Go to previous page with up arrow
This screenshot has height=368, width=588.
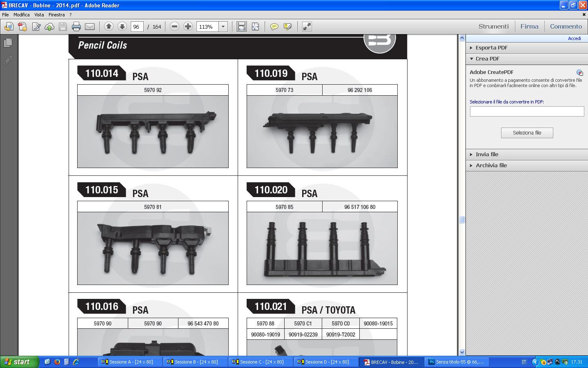coord(109,27)
